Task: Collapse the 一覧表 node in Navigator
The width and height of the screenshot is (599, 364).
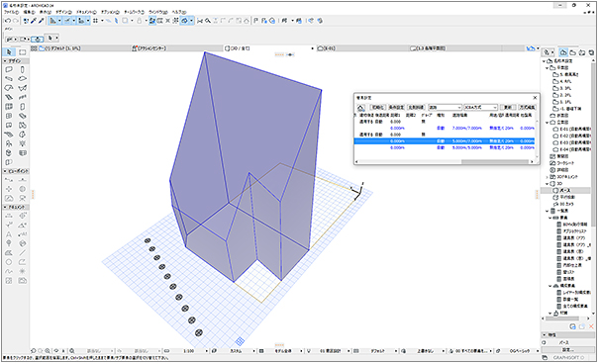Action: pos(548,211)
